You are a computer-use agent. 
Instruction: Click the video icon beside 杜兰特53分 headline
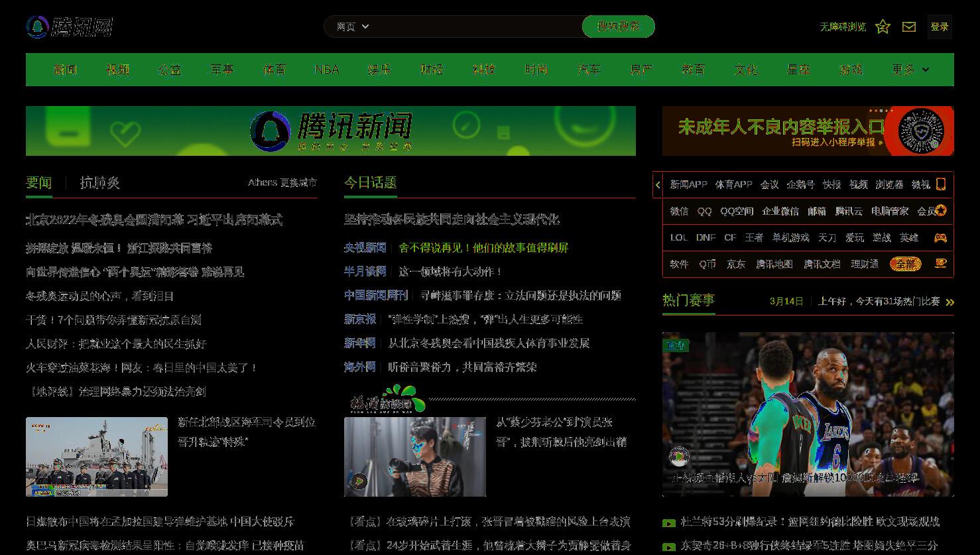pos(669,523)
